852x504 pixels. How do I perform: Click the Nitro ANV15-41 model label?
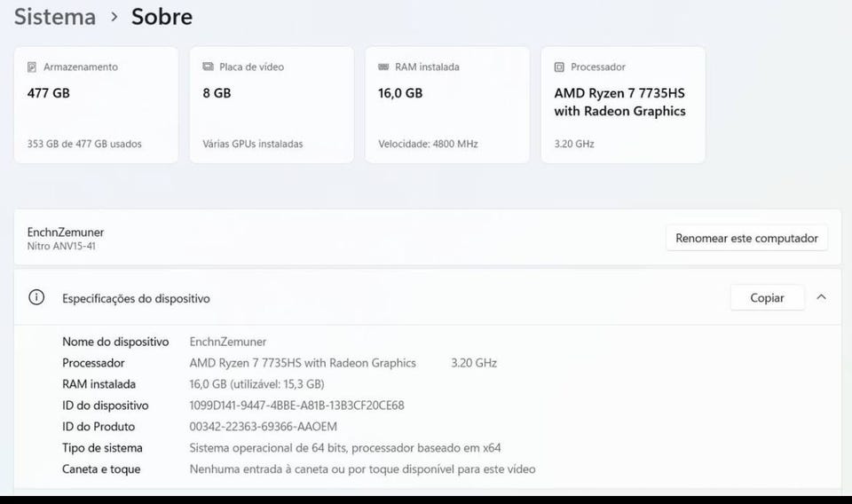tap(61, 246)
